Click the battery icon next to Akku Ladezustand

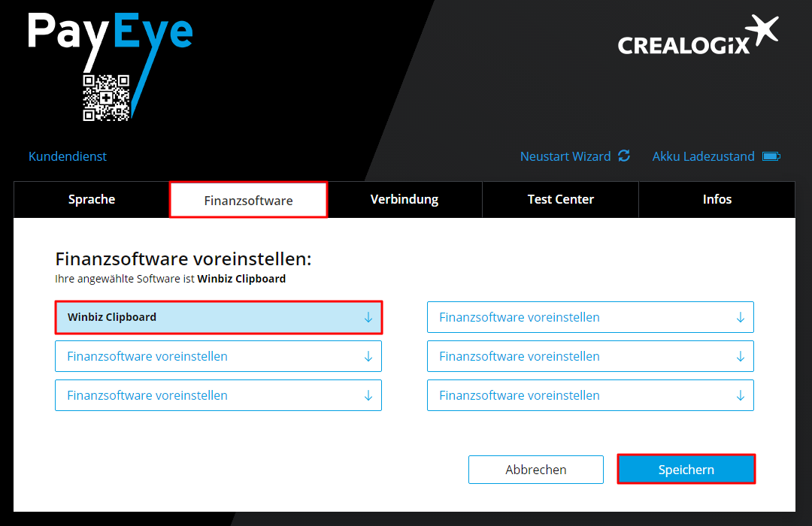(771, 156)
